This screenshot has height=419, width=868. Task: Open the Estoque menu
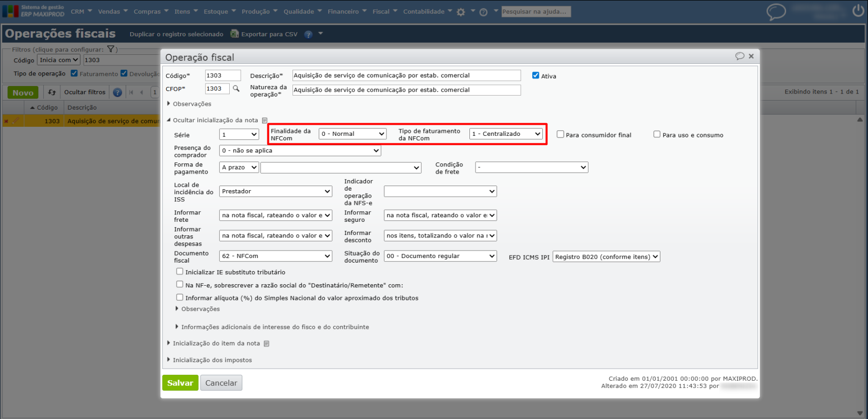pyautogui.click(x=219, y=12)
